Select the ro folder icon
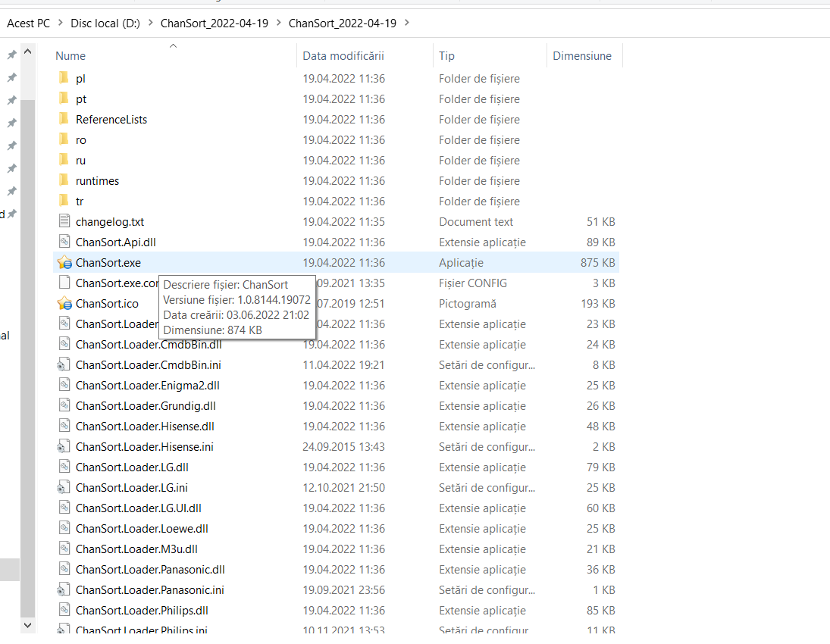The image size is (830, 644). (x=64, y=139)
